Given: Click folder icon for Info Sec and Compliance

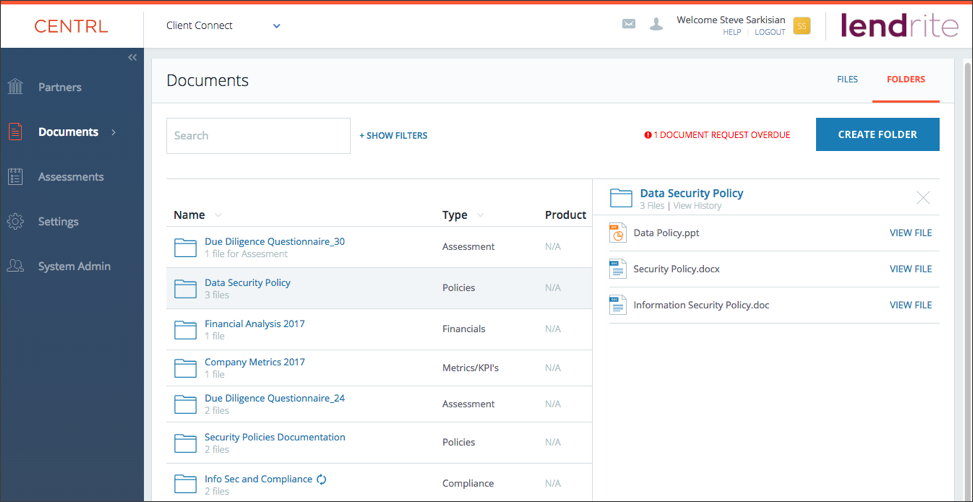Looking at the screenshot, I should (185, 483).
